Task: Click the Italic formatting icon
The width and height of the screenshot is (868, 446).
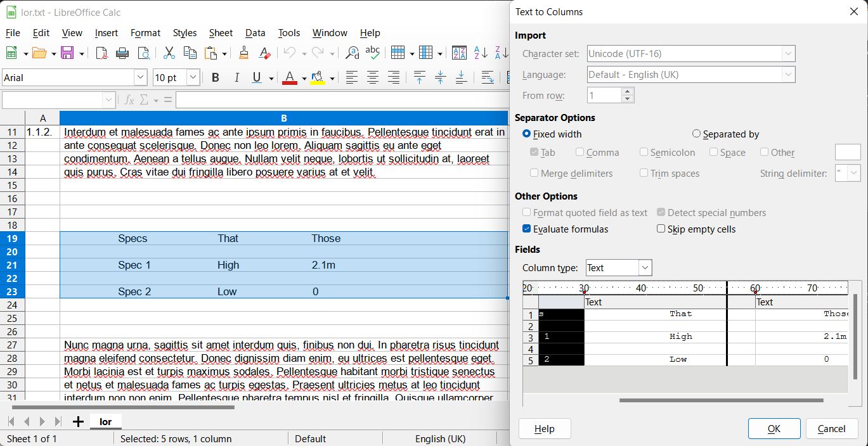Action: [x=236, y=78]
